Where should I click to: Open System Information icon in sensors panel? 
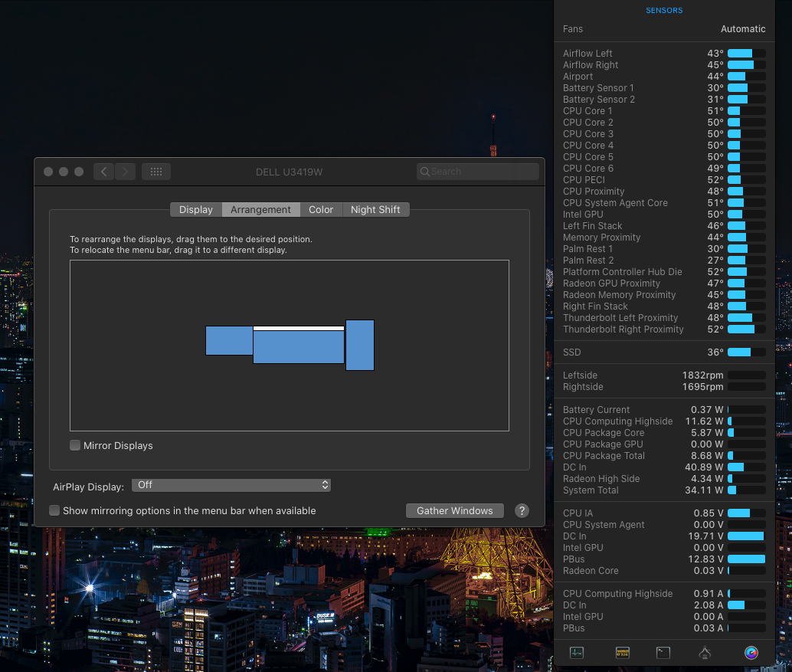tap(705, 653)
